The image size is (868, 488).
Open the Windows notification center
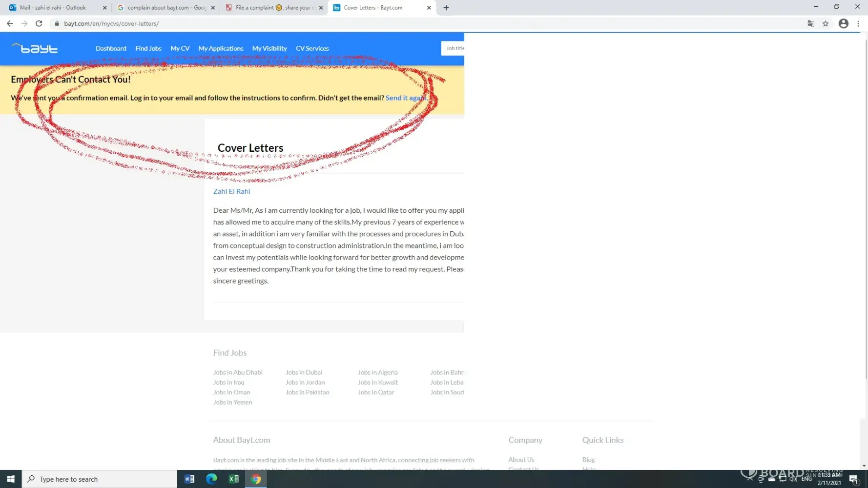(854, 479)
